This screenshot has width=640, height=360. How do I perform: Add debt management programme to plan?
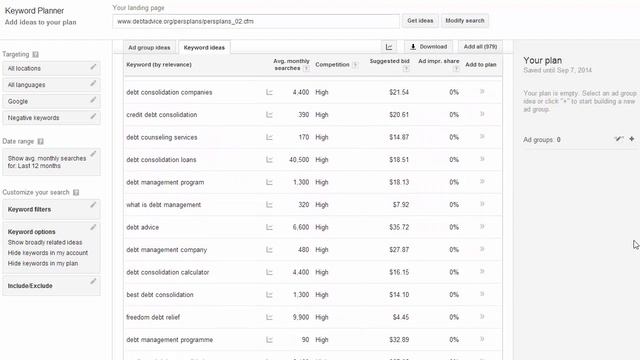tap(482, 338)
